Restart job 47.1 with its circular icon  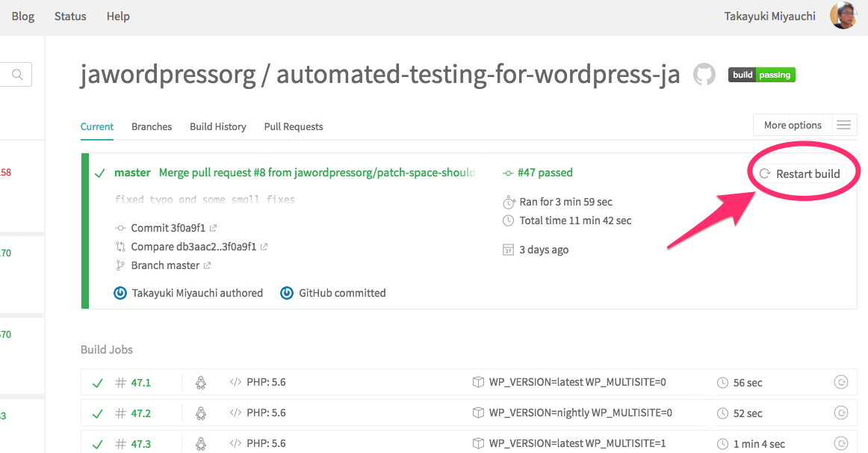tap(841, 382)
